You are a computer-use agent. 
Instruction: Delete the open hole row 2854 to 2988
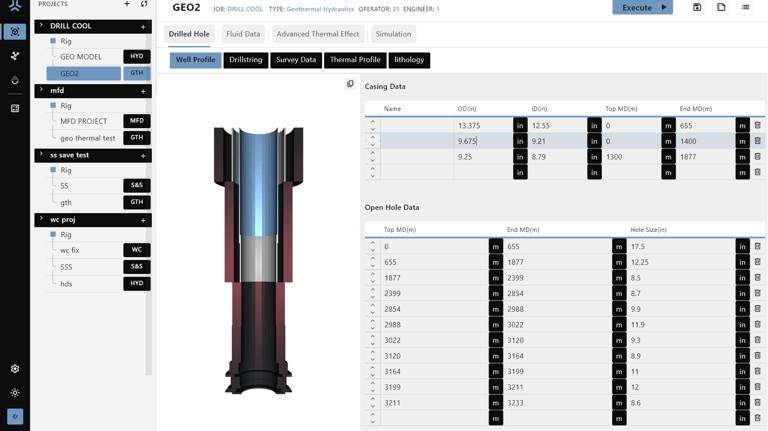click(x=757, y=309)
